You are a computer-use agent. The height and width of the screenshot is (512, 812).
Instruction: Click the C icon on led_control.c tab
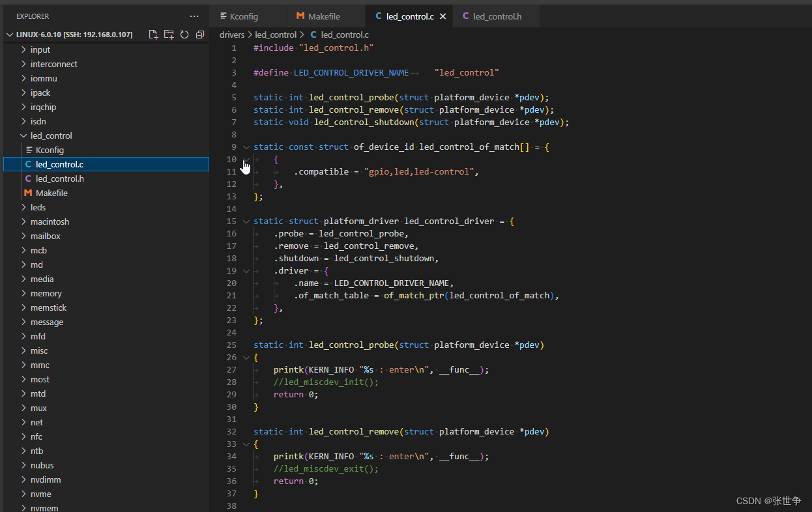click(379, 16)
